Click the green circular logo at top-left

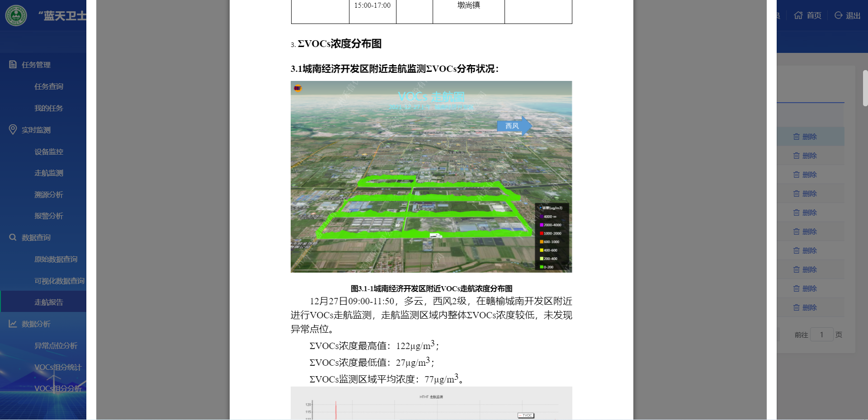click(x=16, y=15)
